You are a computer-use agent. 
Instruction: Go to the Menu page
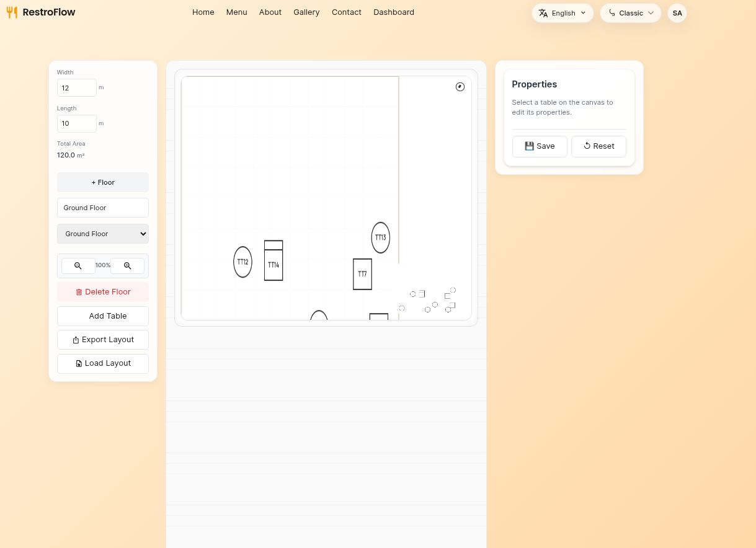click(x=236, y=12)
